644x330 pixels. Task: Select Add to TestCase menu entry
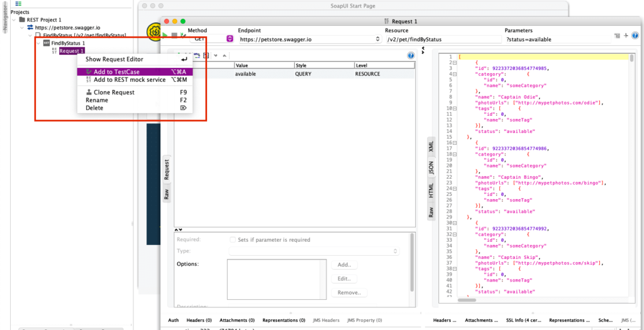[x=116, y=72]
